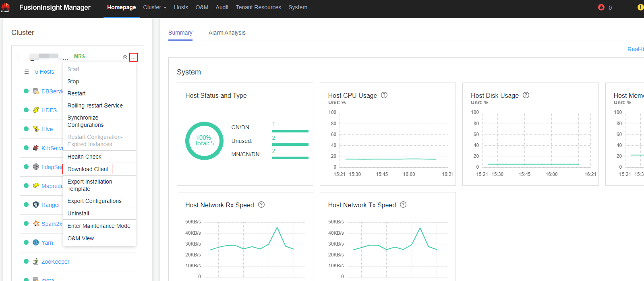This screenshot has width=644, height=281.
Task: Click the Host Status and Type heading
Action: tap(216, 95)
